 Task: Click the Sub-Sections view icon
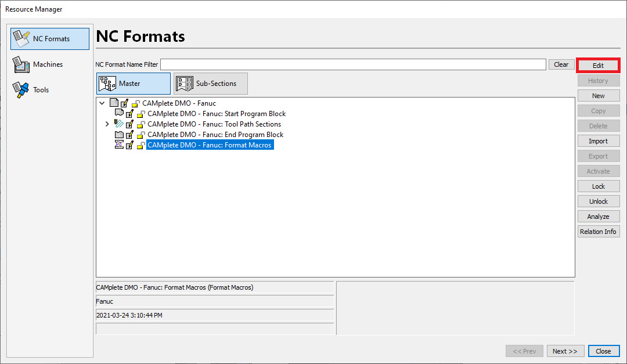[185, 84]
